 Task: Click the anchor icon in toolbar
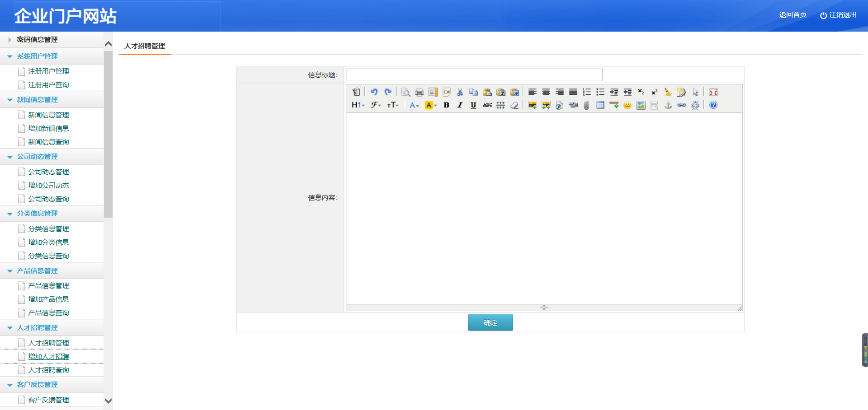click(x=668, y=105)
